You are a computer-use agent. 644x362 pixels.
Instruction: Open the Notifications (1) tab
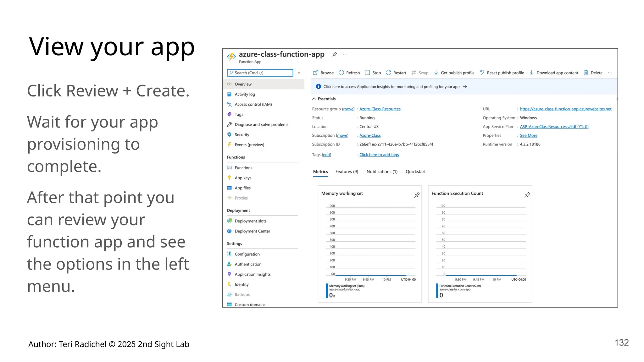pyautogui.click(x=382, y=172)
